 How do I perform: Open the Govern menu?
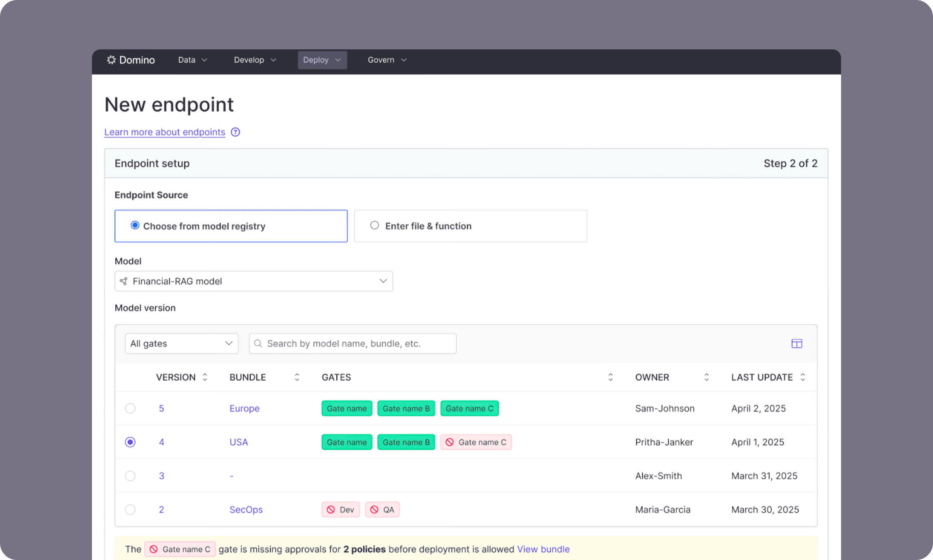point(381,60)
